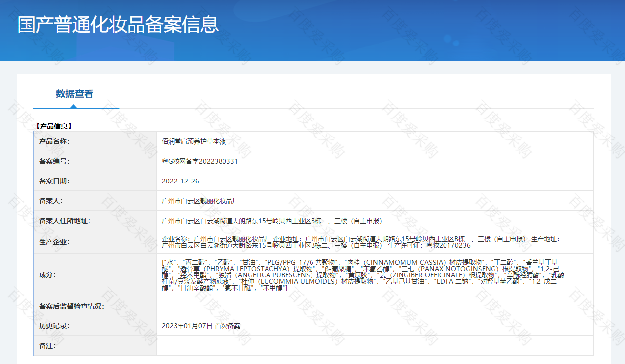The width and height of the screenshot is (625, 364).
Task: Select the date value 2022-12-26
Action: [x=180, y=181]
